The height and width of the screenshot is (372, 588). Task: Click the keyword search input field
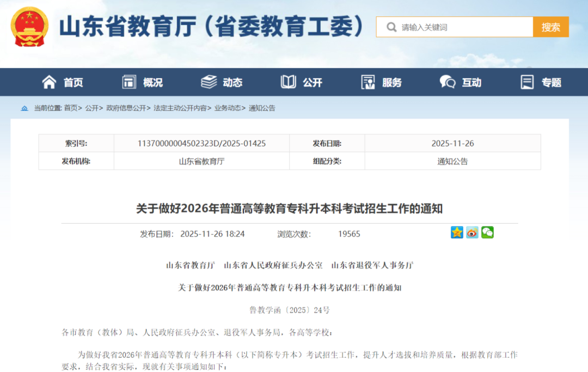(452, 26)
